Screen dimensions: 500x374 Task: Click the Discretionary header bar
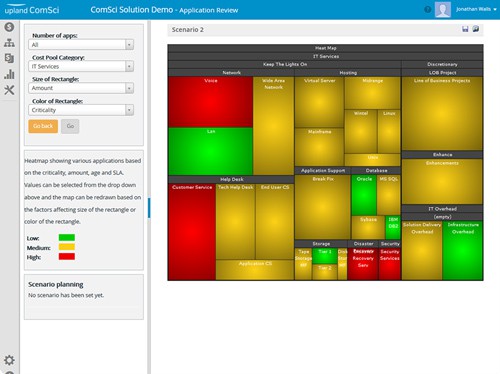(442, 64)
